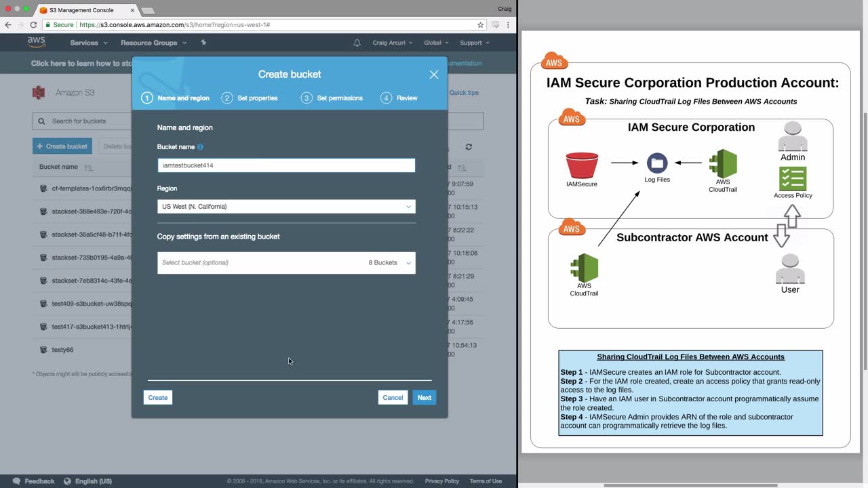Open the Region dropdown
Viewport: 868px width, 488px height.
pos(286,207)
